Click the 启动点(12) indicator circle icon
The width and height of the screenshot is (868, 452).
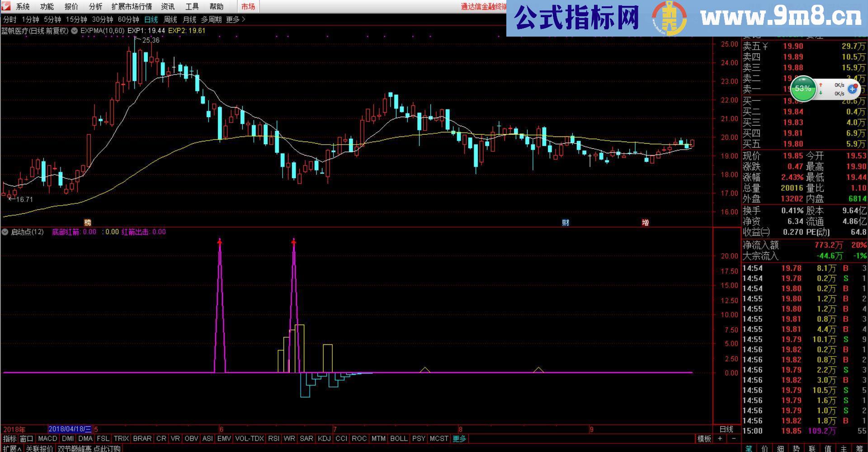tap(4, 232)
